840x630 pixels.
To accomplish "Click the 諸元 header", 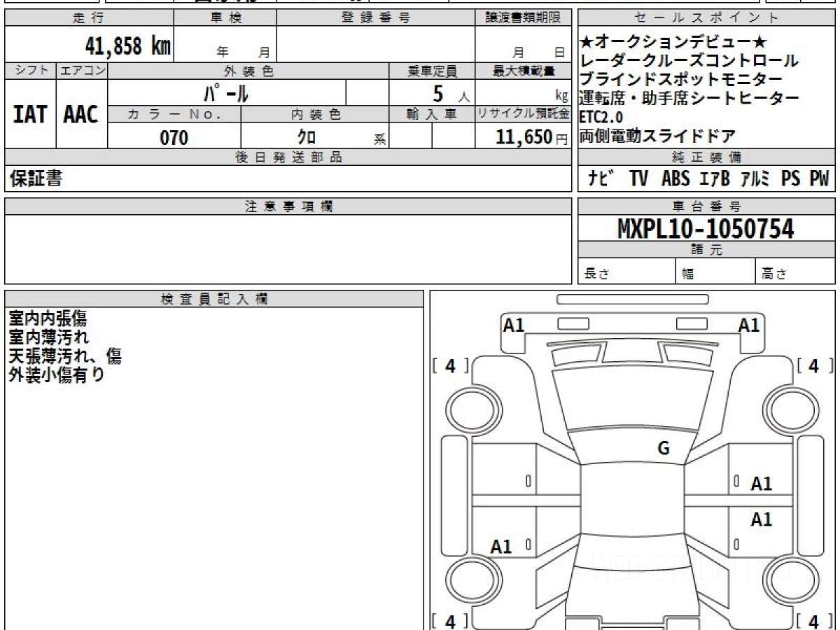I will pos(707,250).
